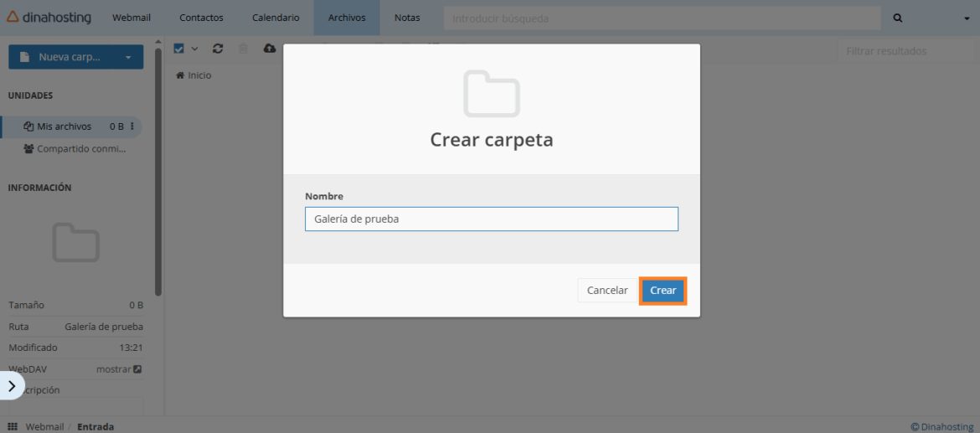980x433 pixels.
Task: Click the refresh icon in the files toolbar
Action: [x=218, y=49]
